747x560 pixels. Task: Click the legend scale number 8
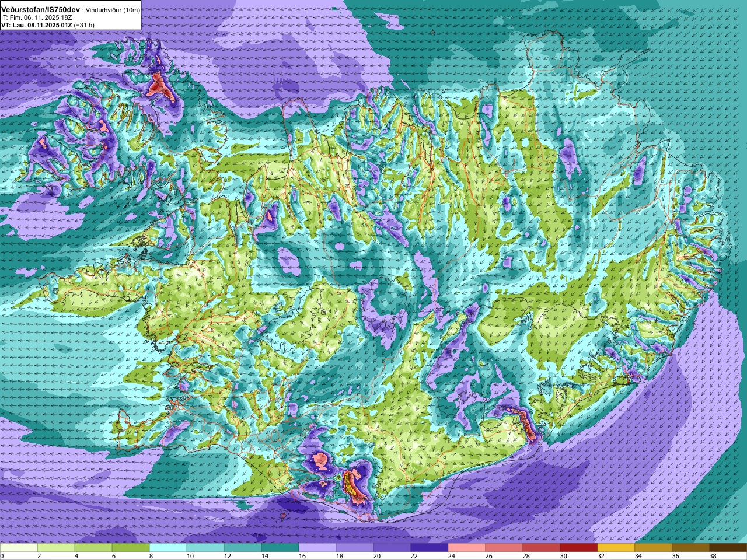151,556
